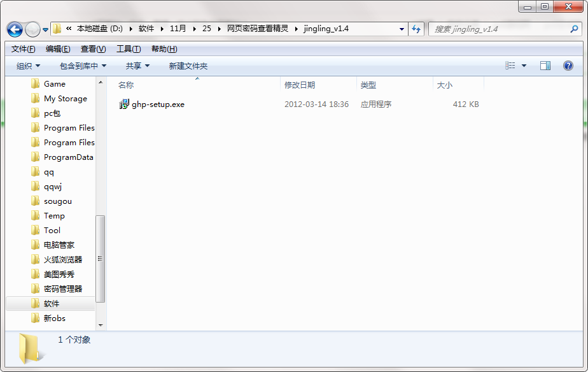
Task: Select the 电脑管家 folder
Action: tap(59, 245)
